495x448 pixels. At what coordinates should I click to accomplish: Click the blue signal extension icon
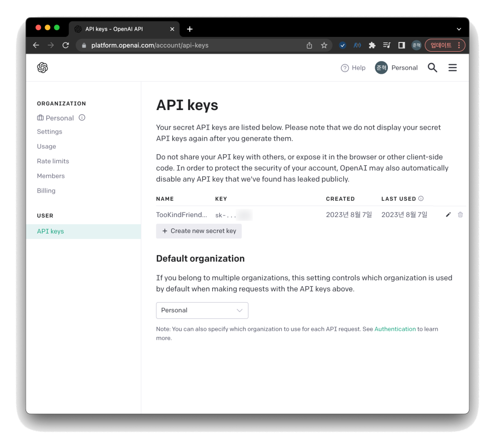click(x=357, y=46)
